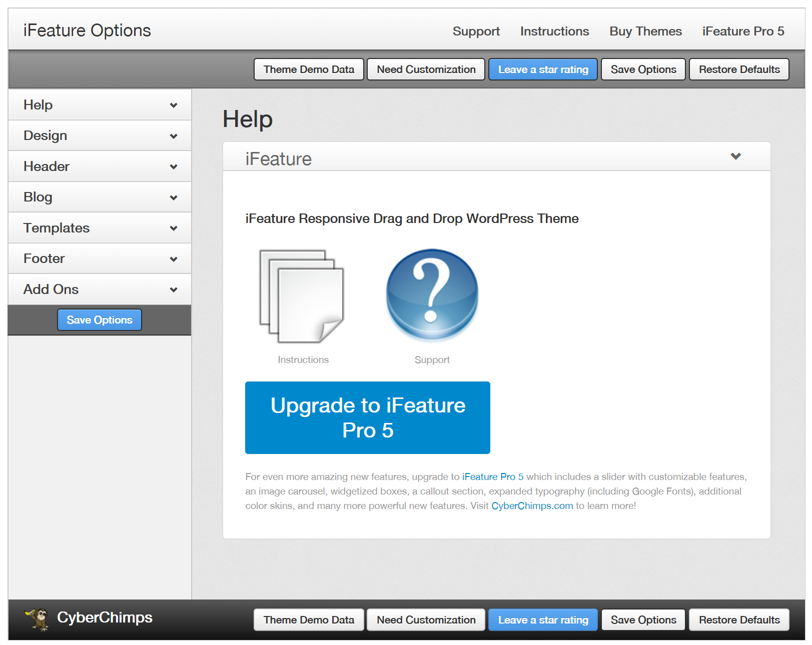Expand the Templates sidebar chevron
The height and width of the screenshot is (645, 812).
(x=174, y=228)
